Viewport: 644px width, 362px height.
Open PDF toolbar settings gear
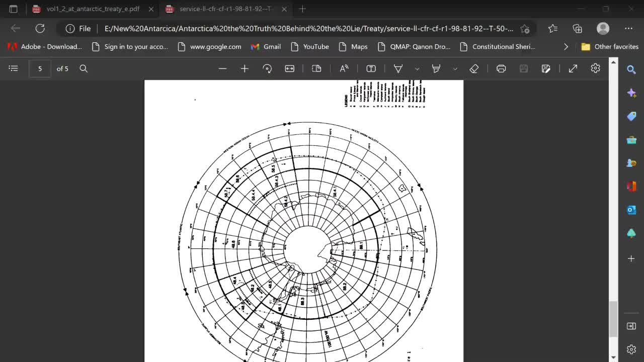595,68
